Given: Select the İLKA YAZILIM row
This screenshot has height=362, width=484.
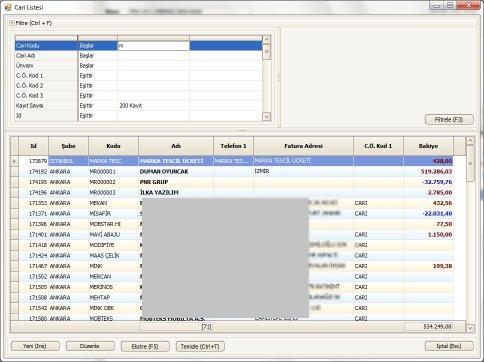Looking at the screenshot, I should coord(232,192).
